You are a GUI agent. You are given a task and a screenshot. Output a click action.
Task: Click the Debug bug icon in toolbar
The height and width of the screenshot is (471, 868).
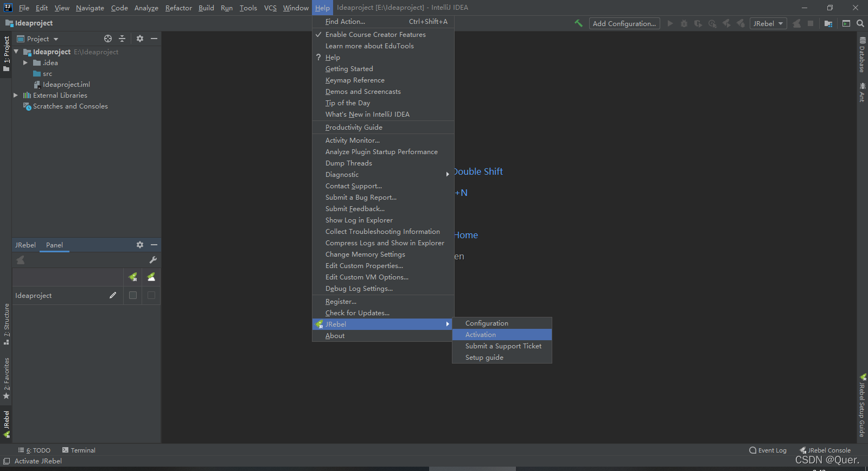tap(684, 23)
